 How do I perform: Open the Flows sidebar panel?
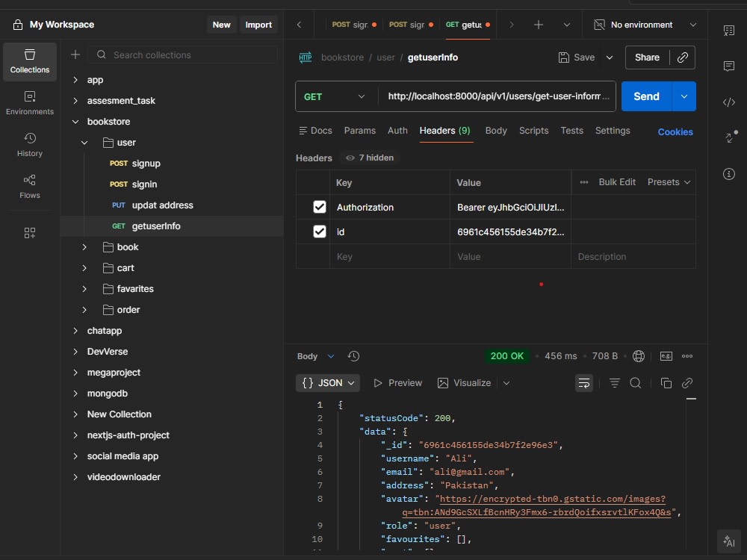click(x=30, y=187)
